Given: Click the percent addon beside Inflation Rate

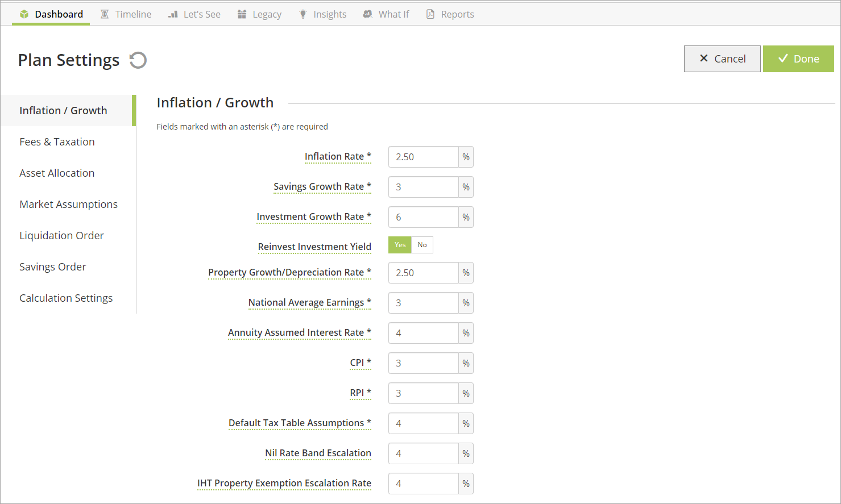Looking at the screenshot, I should tap(466, 157).
